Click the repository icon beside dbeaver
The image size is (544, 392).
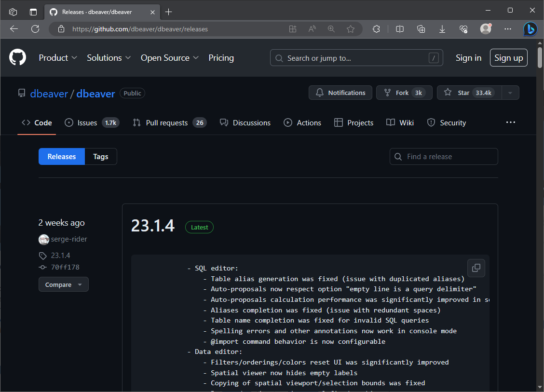pos(22,93)
